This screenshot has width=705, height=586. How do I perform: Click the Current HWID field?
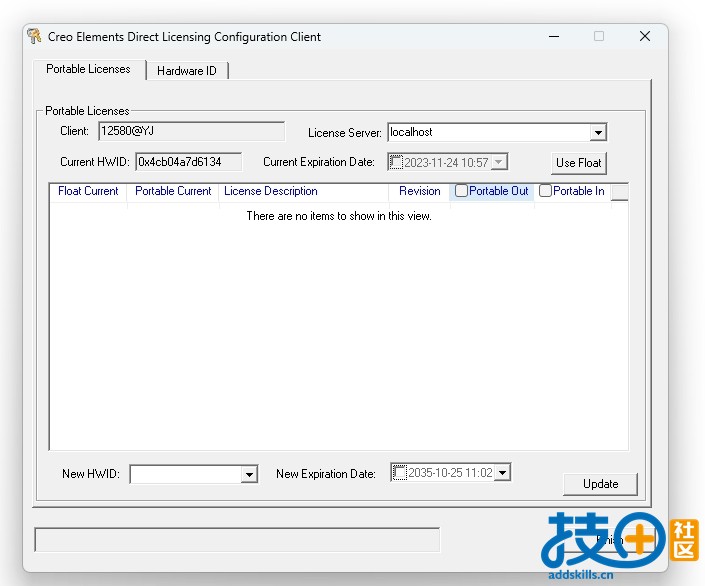188,162
